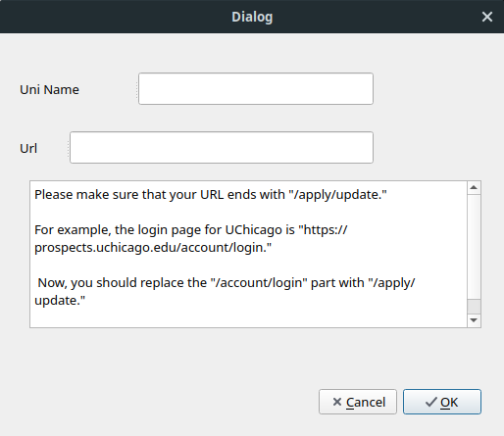Close the dialog with the title bar X

tap(487, 17)
